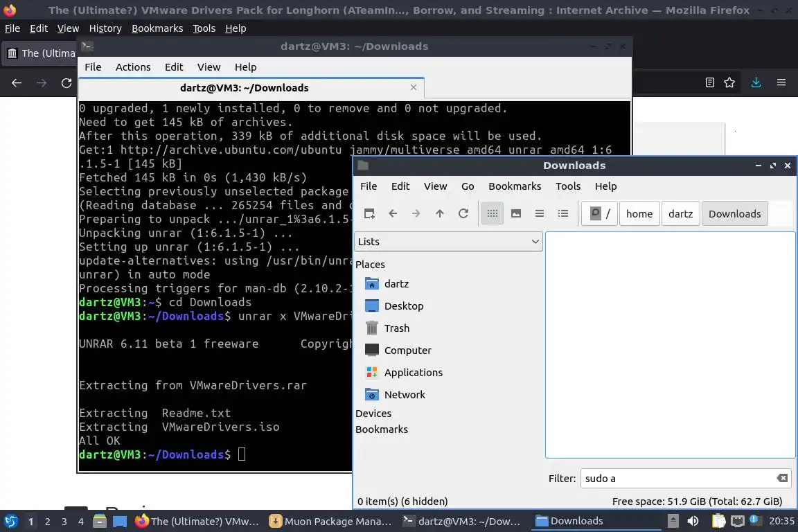Close the dartz@VM3 terminal tab
This screenshot has height=532, width=798.
click(x=414, y=87)
